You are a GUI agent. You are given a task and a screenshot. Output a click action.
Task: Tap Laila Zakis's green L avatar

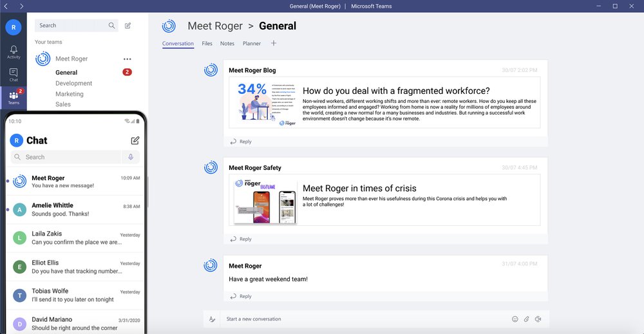(x=19, y=238)
